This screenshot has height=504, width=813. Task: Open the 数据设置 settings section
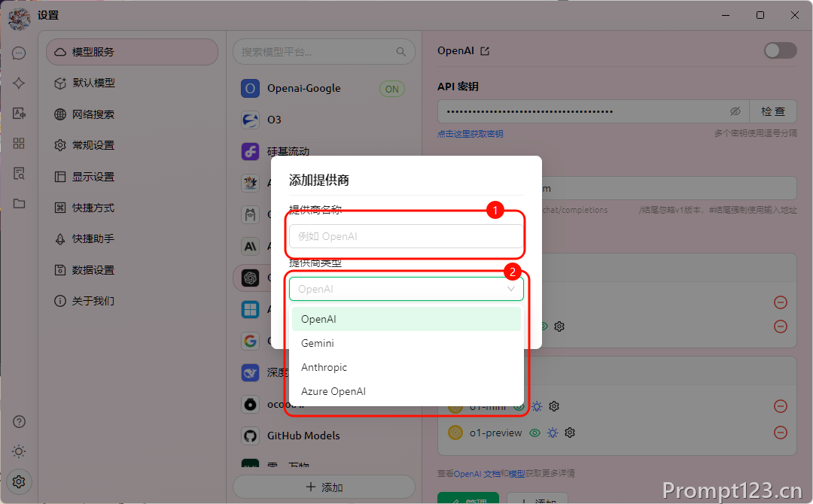click(132, 270)
